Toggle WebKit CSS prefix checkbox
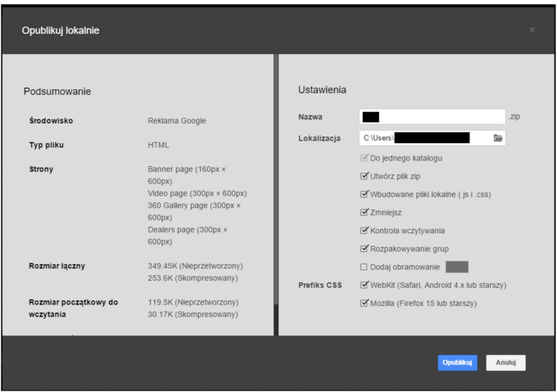This screenshot has width=557, height=392. pos(365,285)
